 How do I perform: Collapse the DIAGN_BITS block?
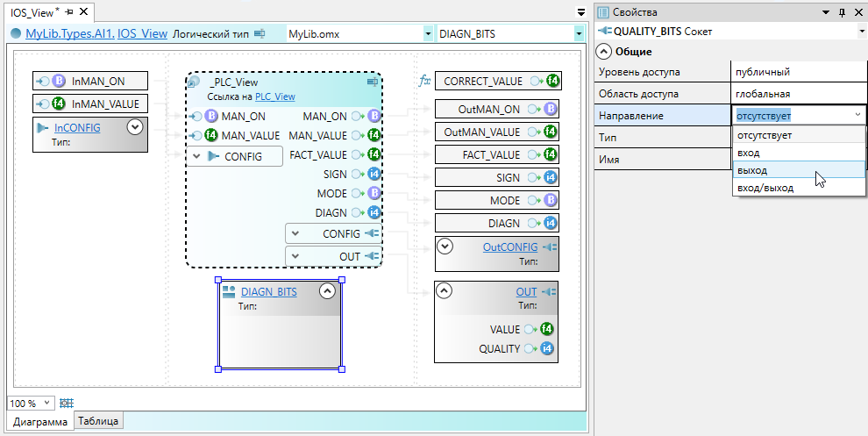pyautogui.click(x=327, y=292)
